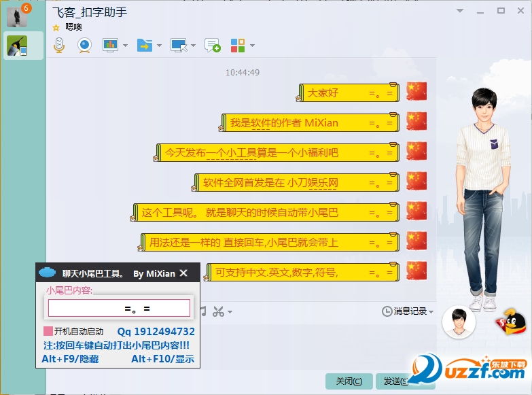Click the music note icon in input toolbar

coord(203,311)
